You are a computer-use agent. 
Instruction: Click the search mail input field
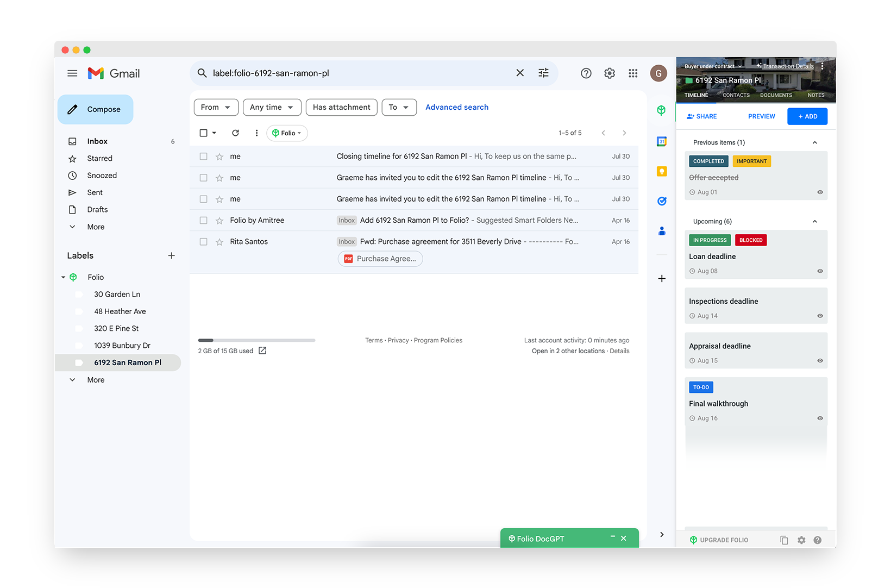point(359,73)
